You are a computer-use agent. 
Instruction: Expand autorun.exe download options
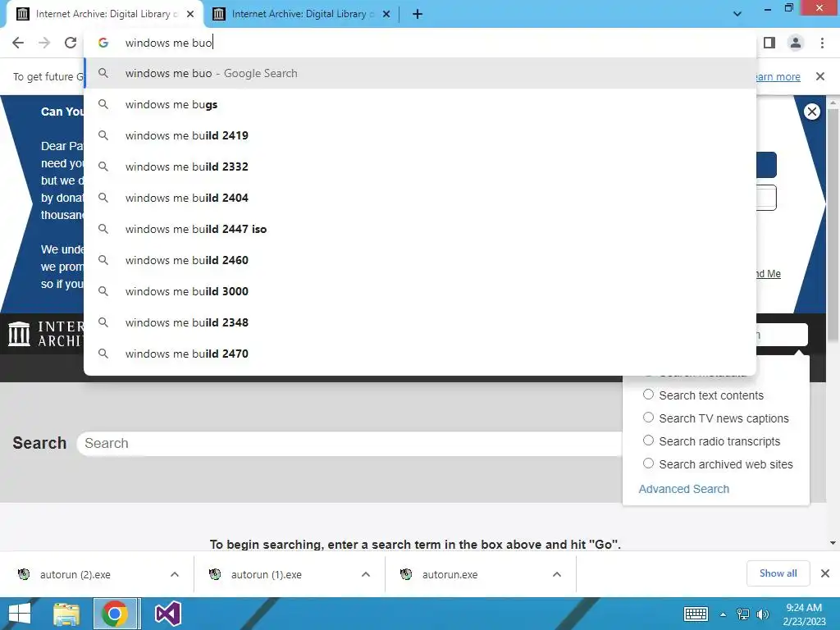tap(557, 574)
